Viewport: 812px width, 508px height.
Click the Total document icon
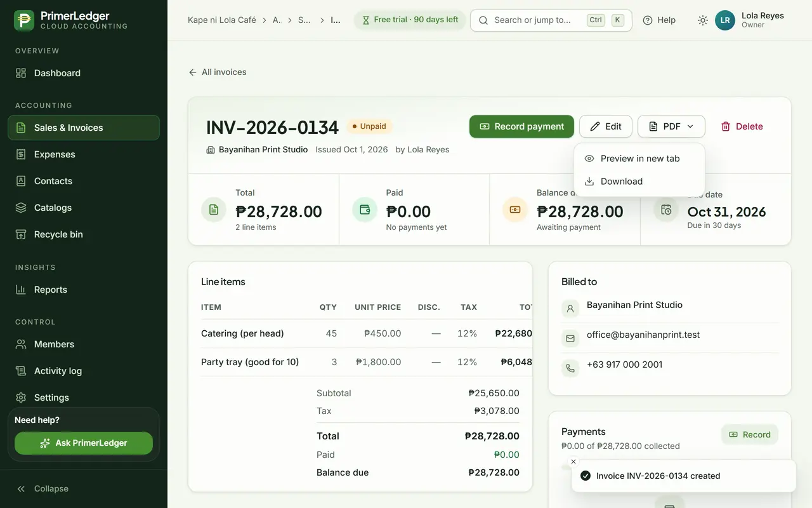[x=214, y=210]
